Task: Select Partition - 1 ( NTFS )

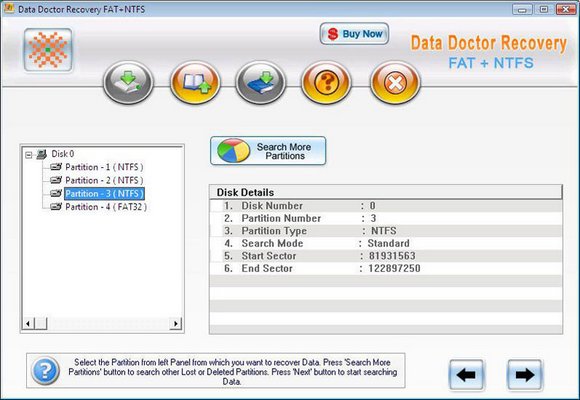Action: pos(104,167)
